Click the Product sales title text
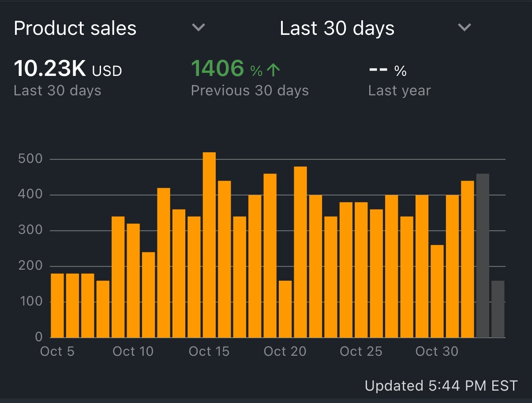The image size is (532, 403). point(75,28)
